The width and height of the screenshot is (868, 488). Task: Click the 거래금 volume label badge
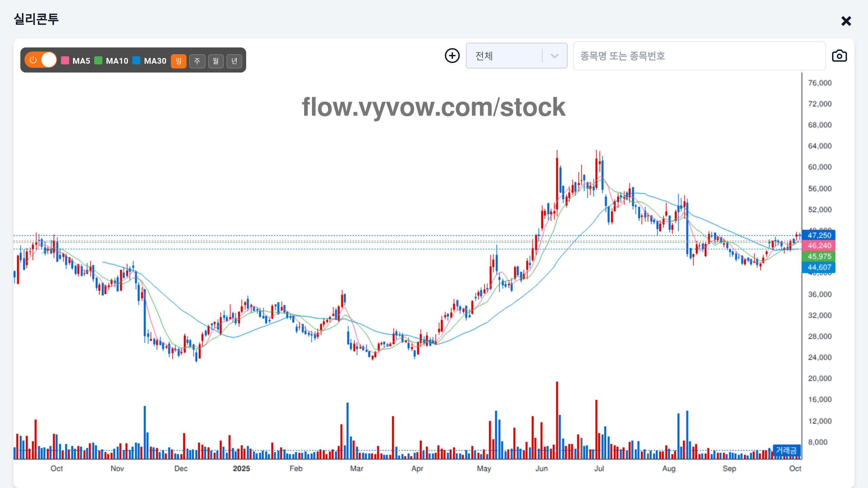tap(787, 450)
